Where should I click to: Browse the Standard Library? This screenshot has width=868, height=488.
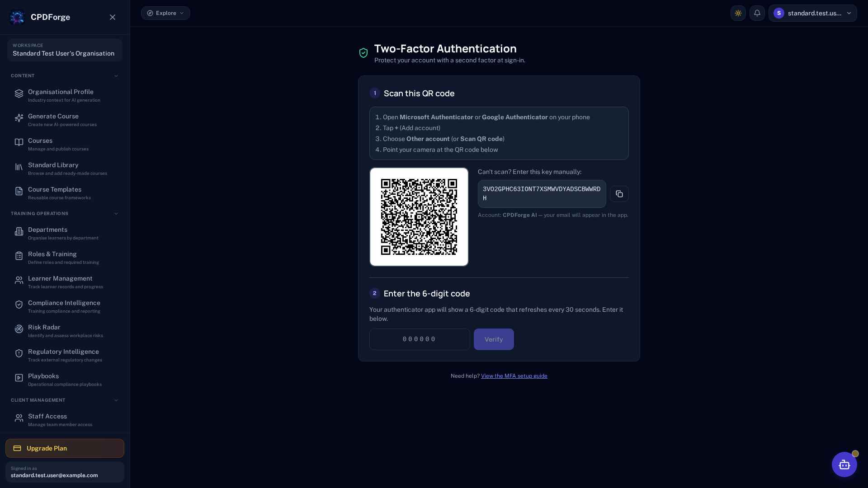65,169
